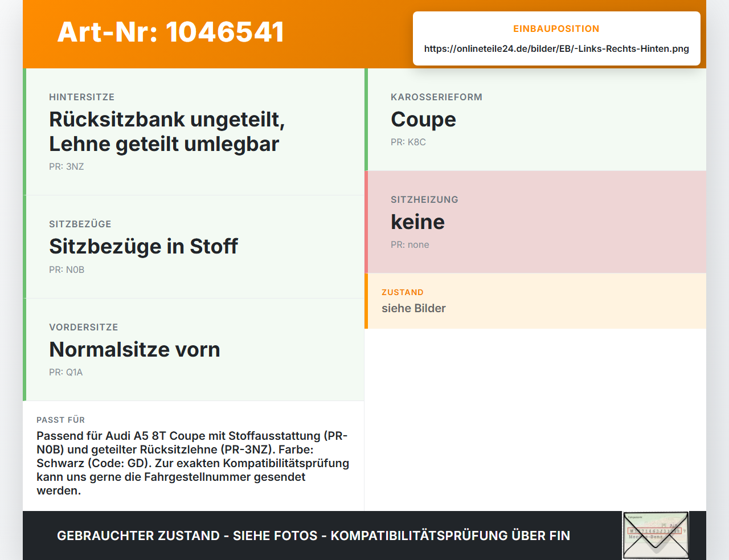This screenshot has height=560, width=729.
Task: Click the EINBAUPOSITION label
Action: pyautogui.click(x=556, y=29)
